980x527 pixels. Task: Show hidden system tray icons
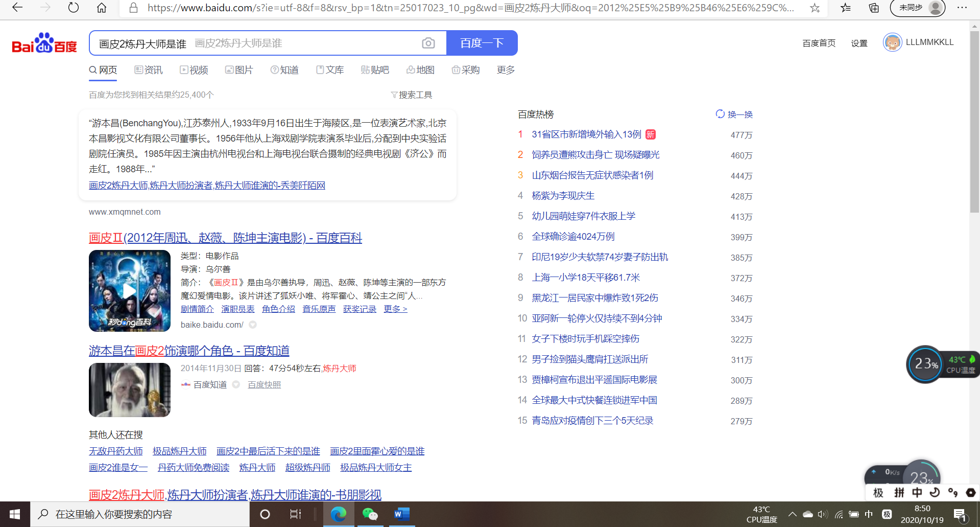pos(792,514)
